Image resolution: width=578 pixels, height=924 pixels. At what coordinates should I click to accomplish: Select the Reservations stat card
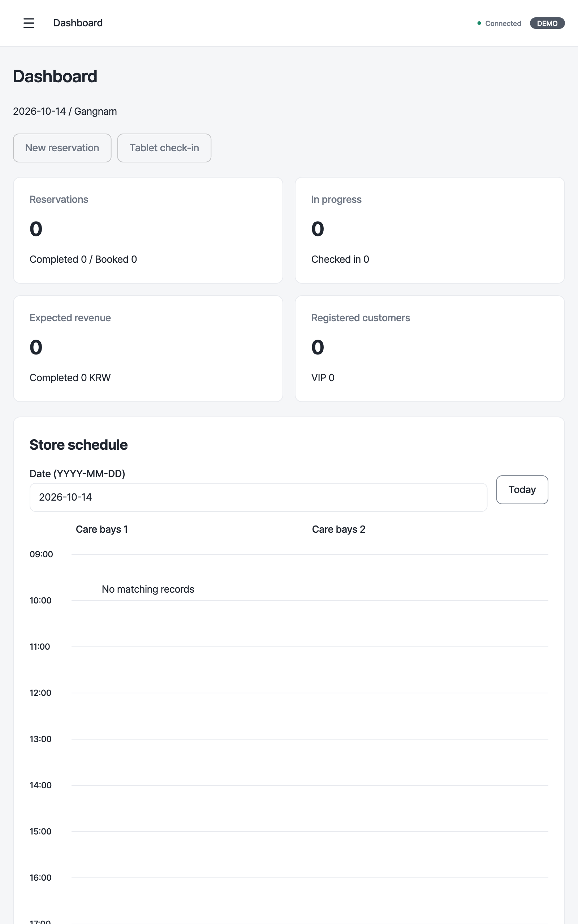tap(148, 230)
